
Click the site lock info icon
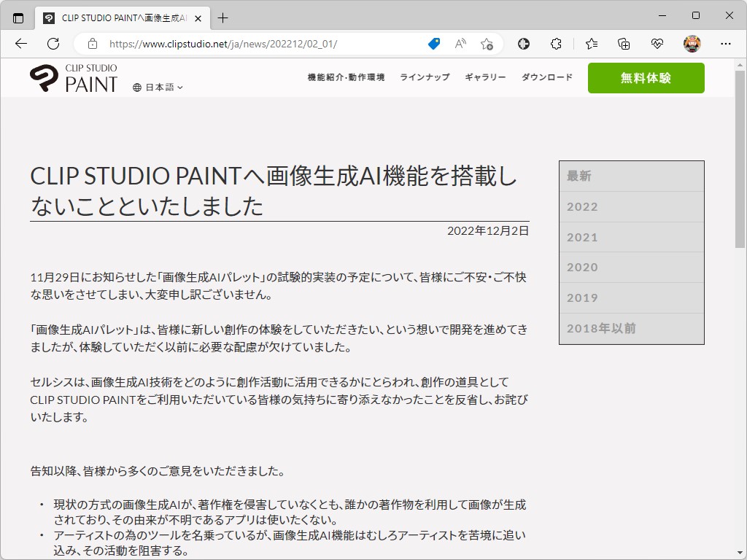tap(93, 44)
